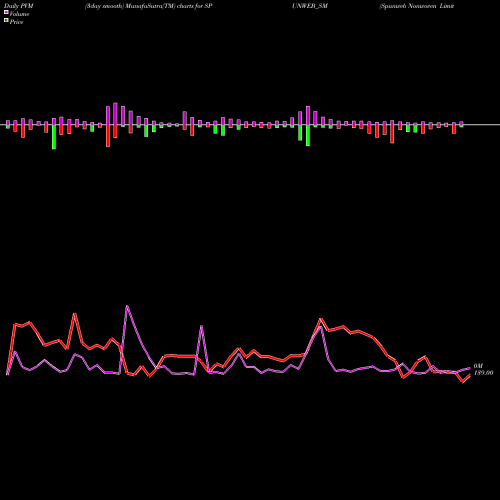Click the 0M volume value label
This screenshot has height=500, width=500.
click(x=478, y=366)
